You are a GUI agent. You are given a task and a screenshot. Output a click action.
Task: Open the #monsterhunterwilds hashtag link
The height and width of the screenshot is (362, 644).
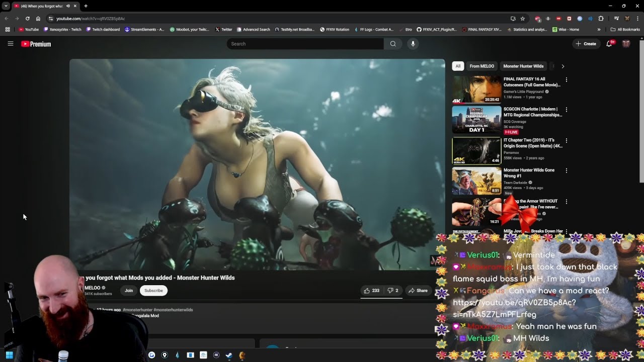[173, 310]
